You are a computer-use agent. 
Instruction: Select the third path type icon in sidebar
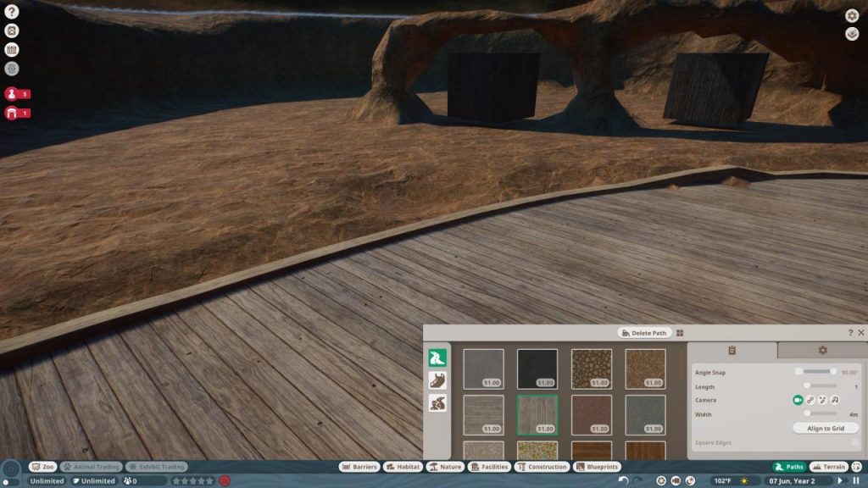click(438, 403)
